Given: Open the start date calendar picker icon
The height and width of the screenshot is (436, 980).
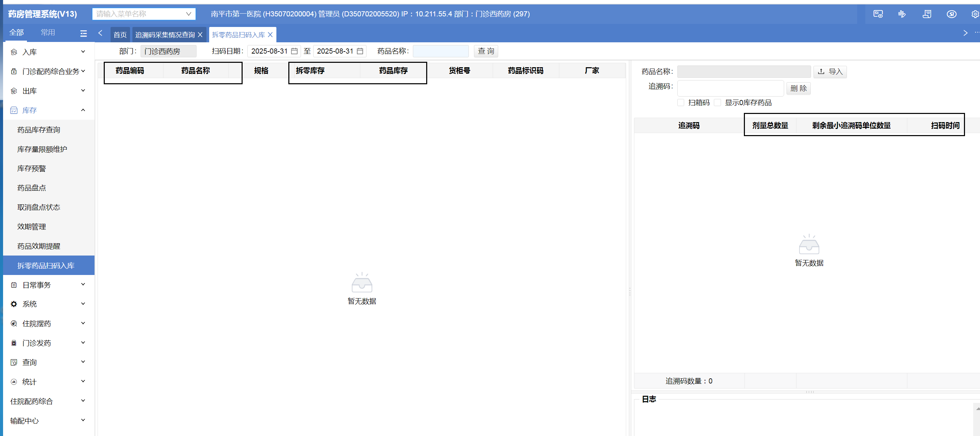Looking at the screenshot, I should pyautogui.click(x=294, y=51).
